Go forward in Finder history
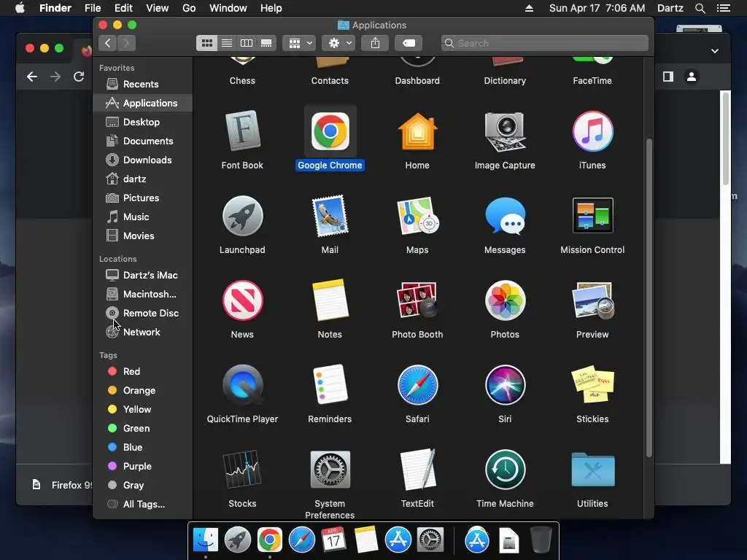The height and width of the screenshot is (560, 747). pyautogui.click(x=126, y=43)
